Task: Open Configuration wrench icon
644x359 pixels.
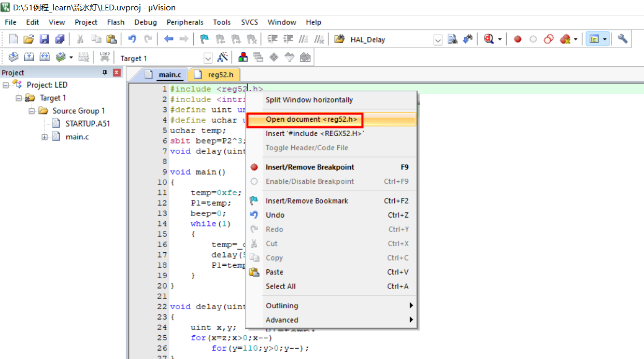Action: point(623,39)
